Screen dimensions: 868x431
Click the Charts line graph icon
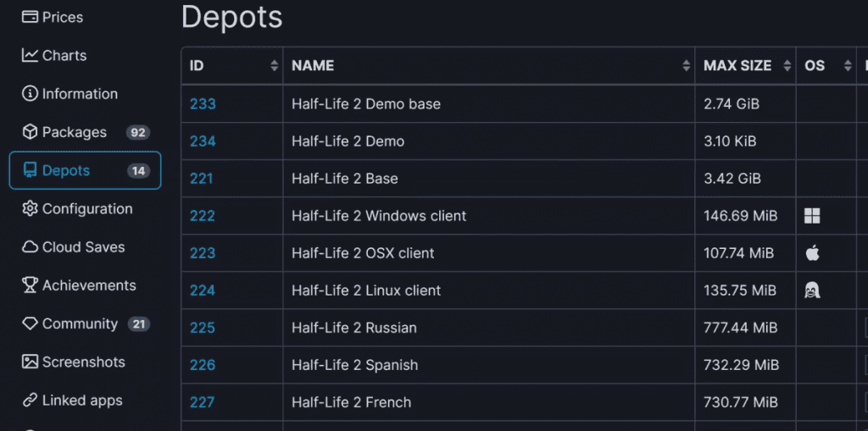(31, 55)
